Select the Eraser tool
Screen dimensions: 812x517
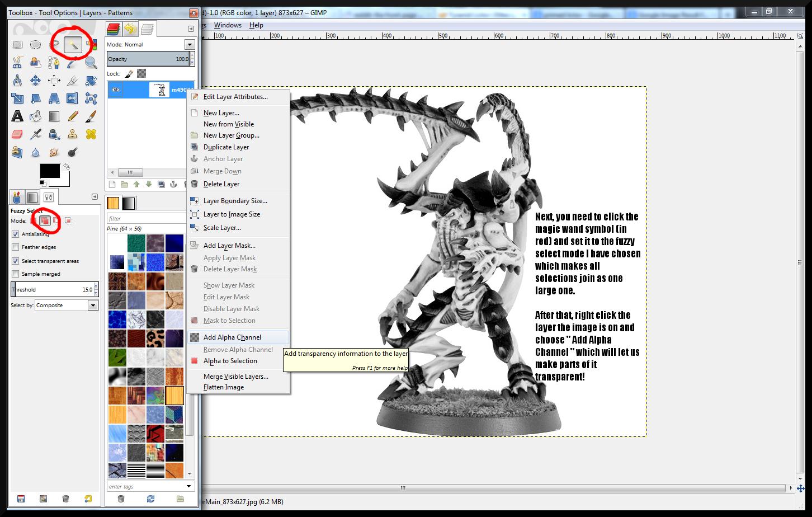[x=17, y=134]
